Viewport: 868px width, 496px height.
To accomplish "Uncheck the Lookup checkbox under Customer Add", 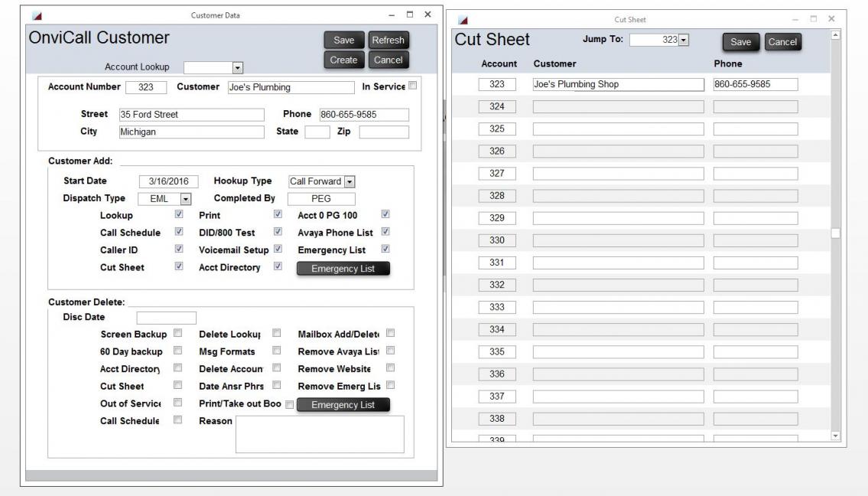I will point(179,214).
